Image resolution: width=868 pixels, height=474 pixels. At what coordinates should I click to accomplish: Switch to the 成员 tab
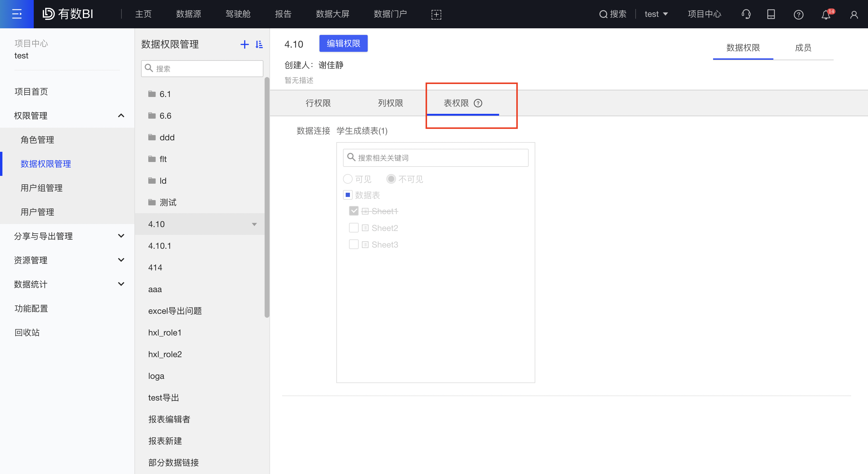pyautogui.click(x=803, y=48)
